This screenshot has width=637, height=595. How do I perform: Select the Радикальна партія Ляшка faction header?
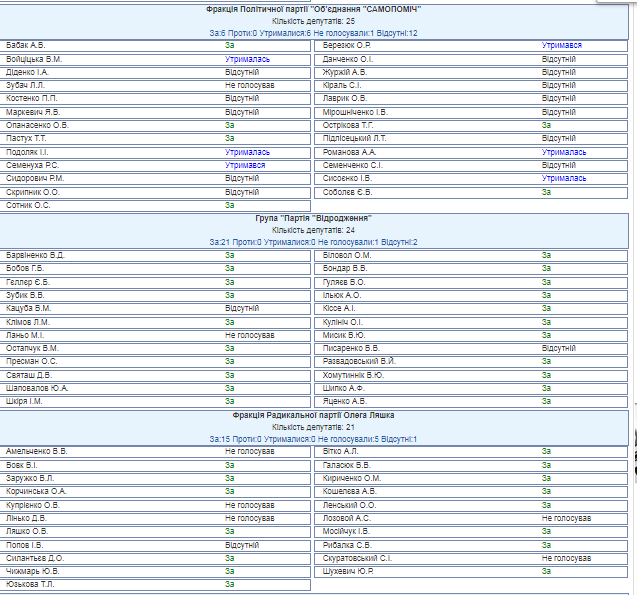[313, 415]
